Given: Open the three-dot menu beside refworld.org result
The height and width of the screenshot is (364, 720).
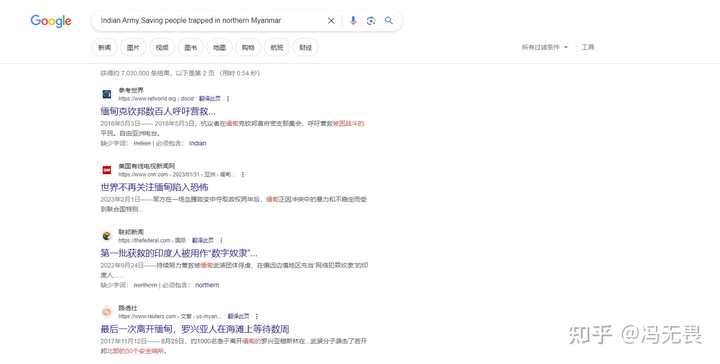Looking at the screenshot, I should point(228,99).
